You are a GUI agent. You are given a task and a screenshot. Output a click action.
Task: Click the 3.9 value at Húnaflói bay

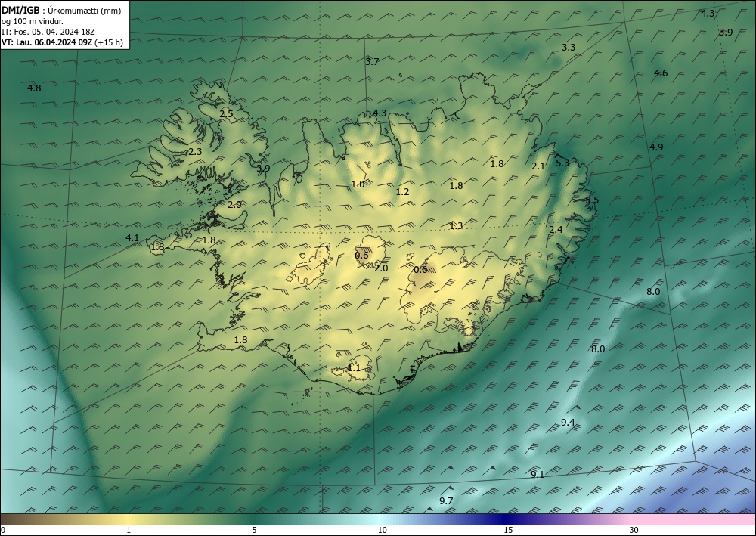pos(263,169)
